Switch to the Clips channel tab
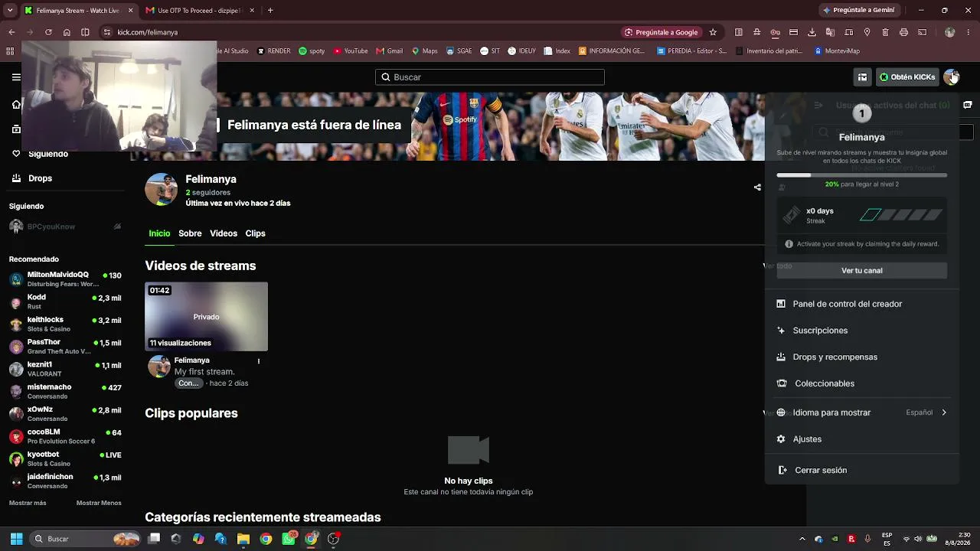Screen dimensions: 980x551 255,233
